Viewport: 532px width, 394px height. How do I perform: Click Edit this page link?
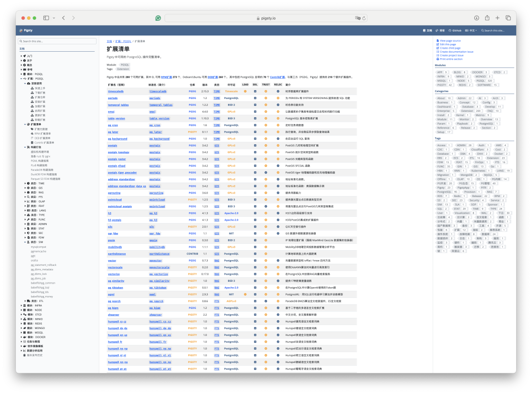(446, 44)
